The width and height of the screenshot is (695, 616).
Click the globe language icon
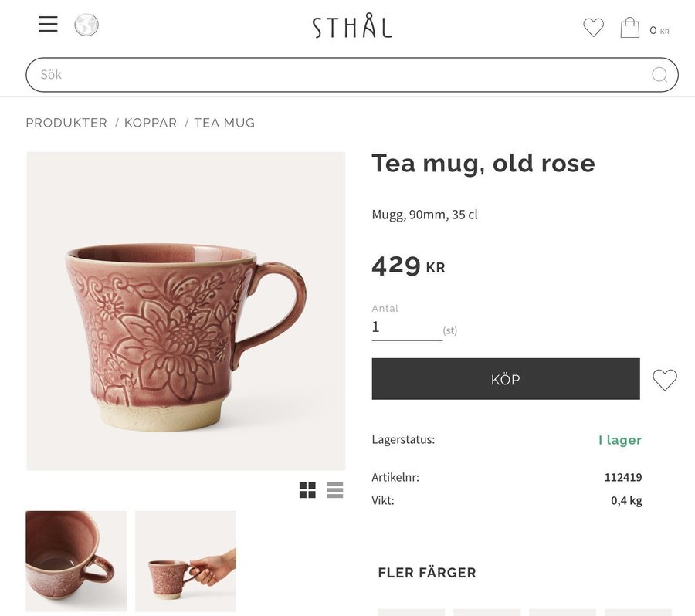pos(86,25)
